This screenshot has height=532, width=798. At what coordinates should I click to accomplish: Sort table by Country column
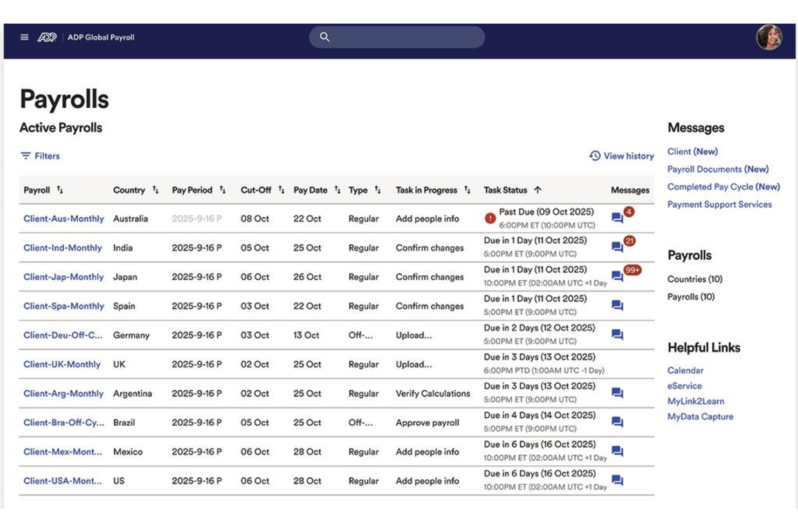coord(155,190)
